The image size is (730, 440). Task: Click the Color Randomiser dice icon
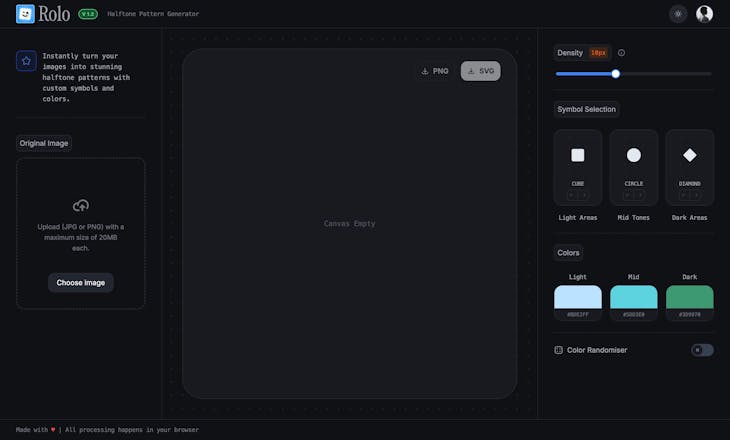(x=558, y=350)
